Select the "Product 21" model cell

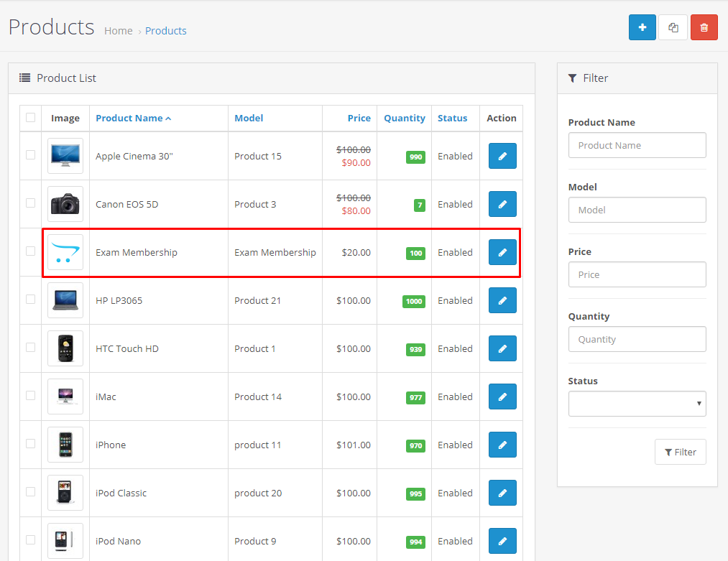(x=258, y=301)
